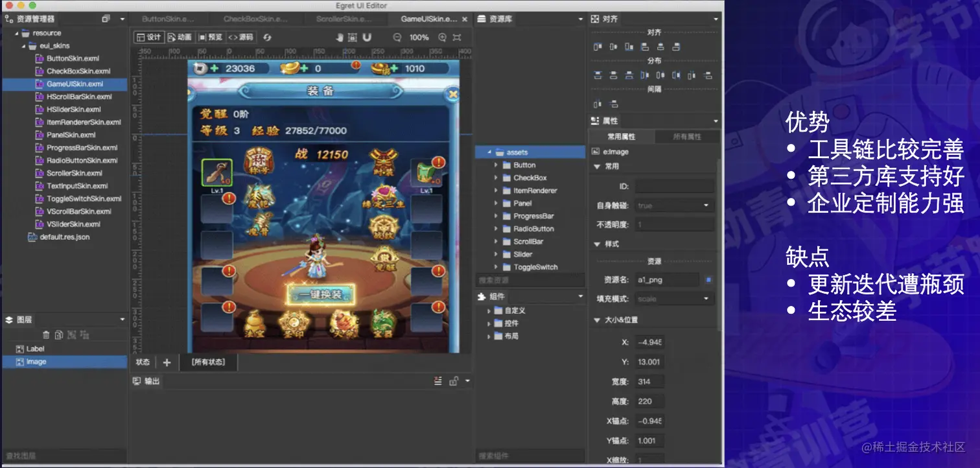This screenshot has width=980, height=468.
Task: Select the 常用属性 tab
Action: point(621,137)
